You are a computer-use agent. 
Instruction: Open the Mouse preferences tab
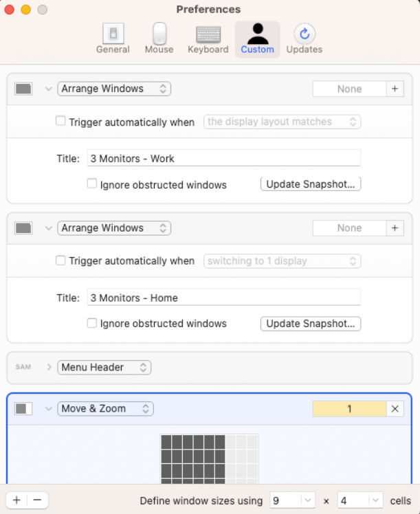(x=159, y=39)
